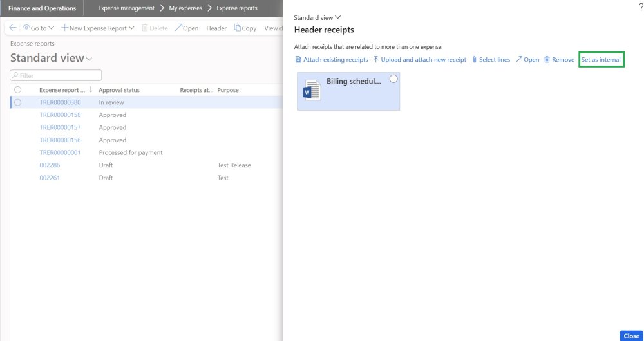
Task: Click Draft status of report 002261
Action: pos(106,178)
